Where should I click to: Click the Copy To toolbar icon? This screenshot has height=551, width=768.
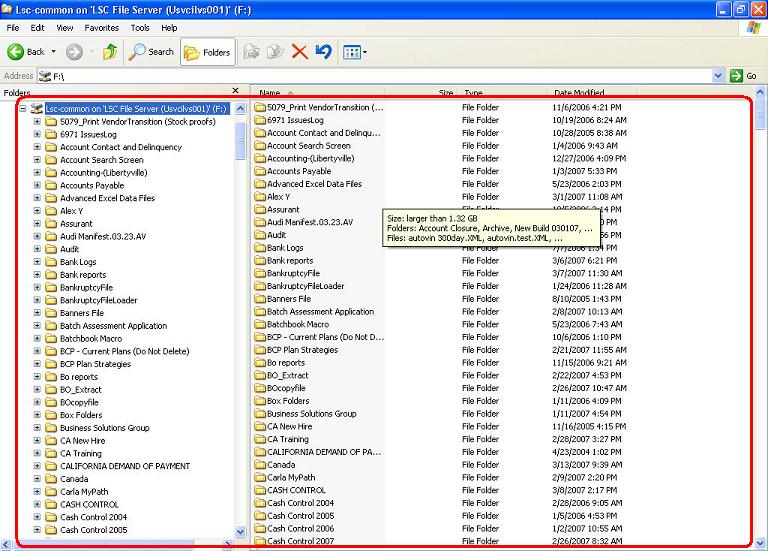click(x=275, y=51)
